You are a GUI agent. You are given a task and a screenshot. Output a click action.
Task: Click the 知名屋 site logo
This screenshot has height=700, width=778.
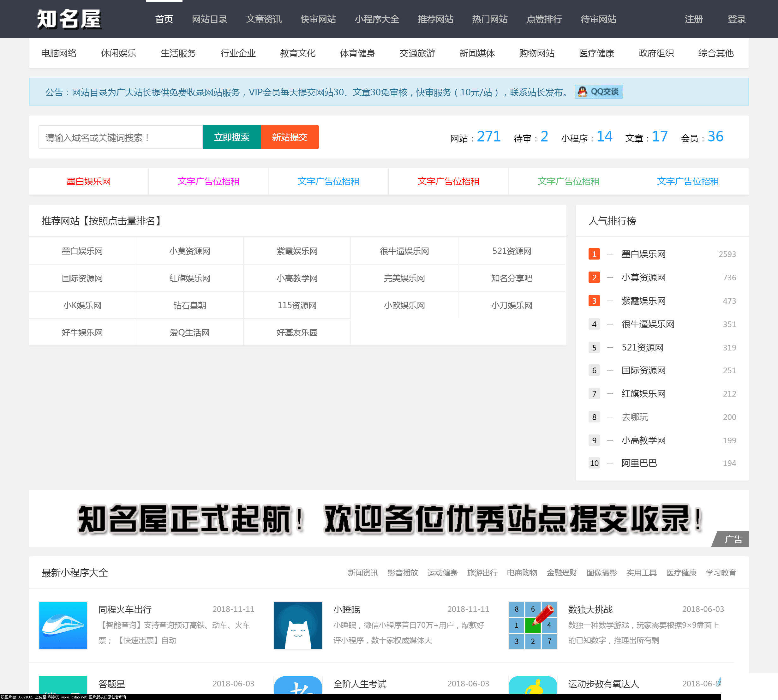(69, 19)
